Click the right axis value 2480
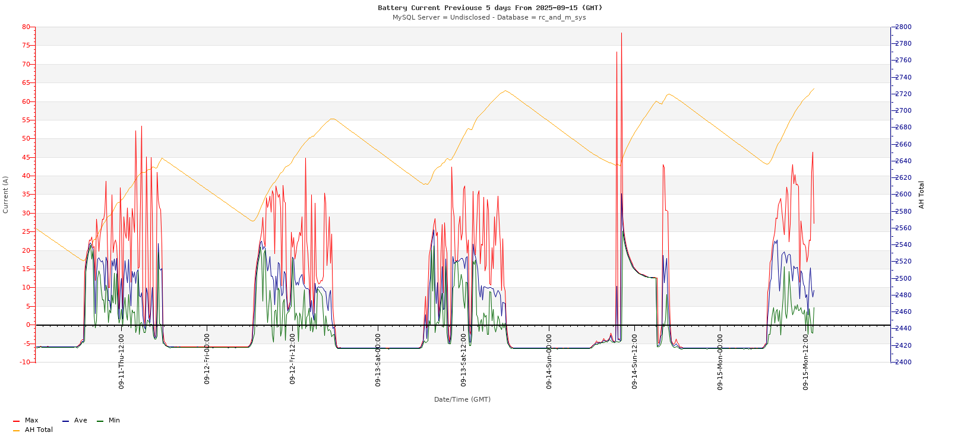The height and width of the screenshot is (445, 980). [903, 295]
